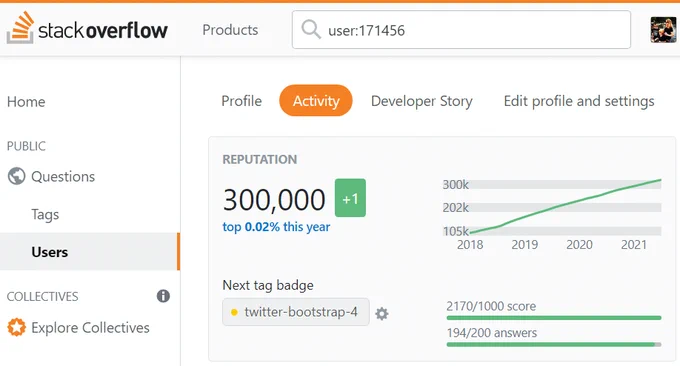Open Explore Collectives
The width and height of the screenshot is (680, 366).
click(90, 328)
